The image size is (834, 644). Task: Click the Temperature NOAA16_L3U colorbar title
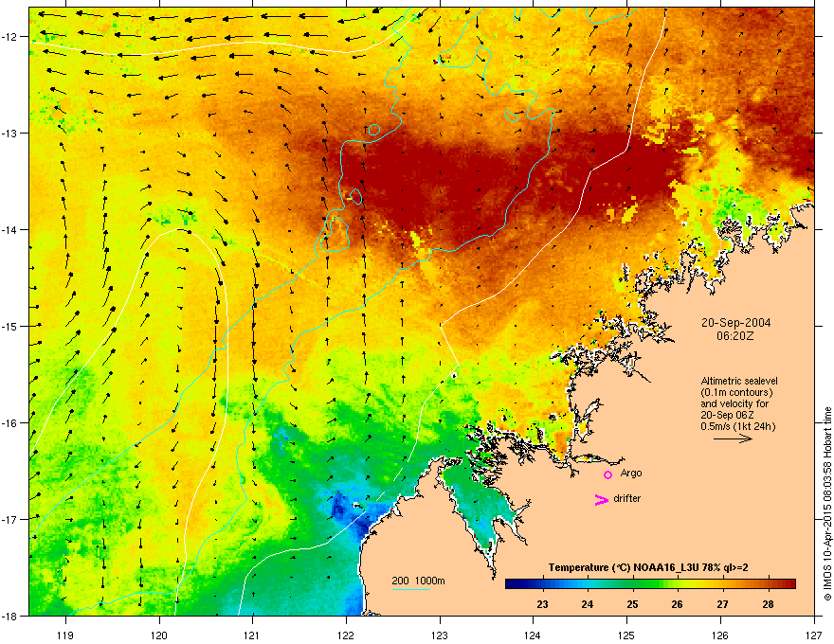click(x=648, y=567)
